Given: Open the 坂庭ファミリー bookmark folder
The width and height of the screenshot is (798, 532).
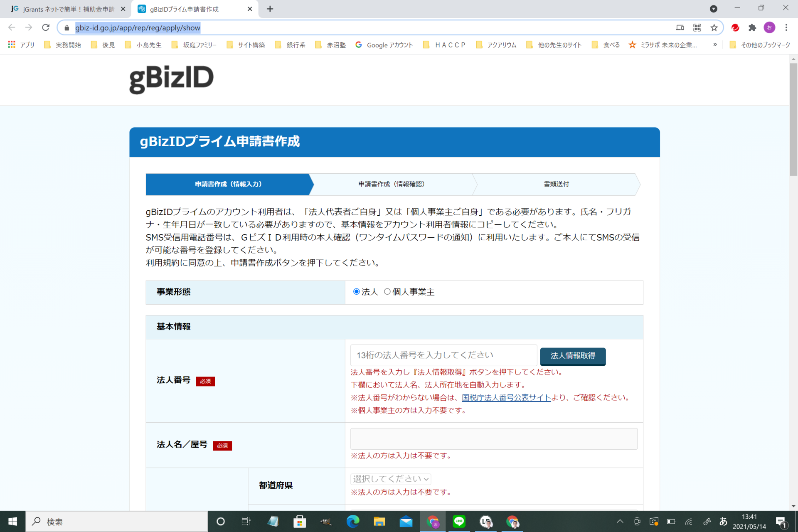Looking at the screenshot, I should 194,44.
